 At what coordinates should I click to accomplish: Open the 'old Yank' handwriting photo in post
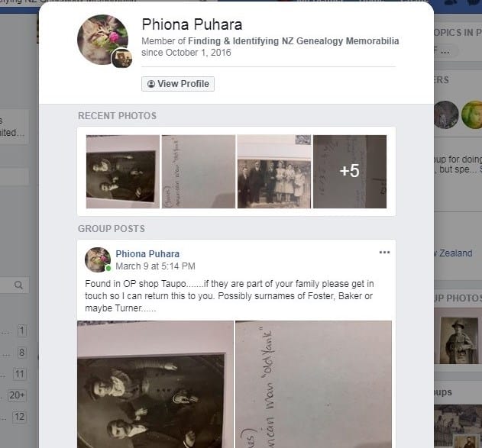pos(313,385)
